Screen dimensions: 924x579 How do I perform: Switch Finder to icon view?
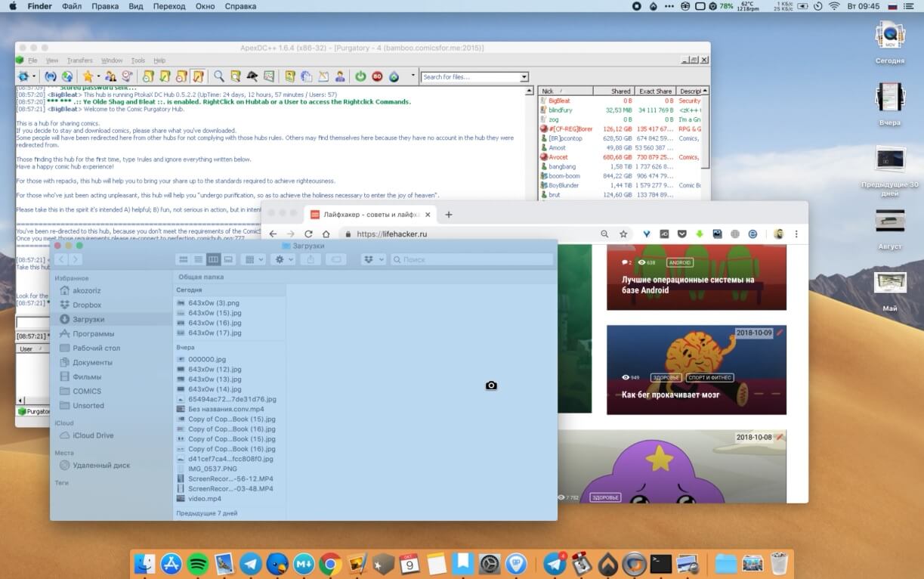183,259
